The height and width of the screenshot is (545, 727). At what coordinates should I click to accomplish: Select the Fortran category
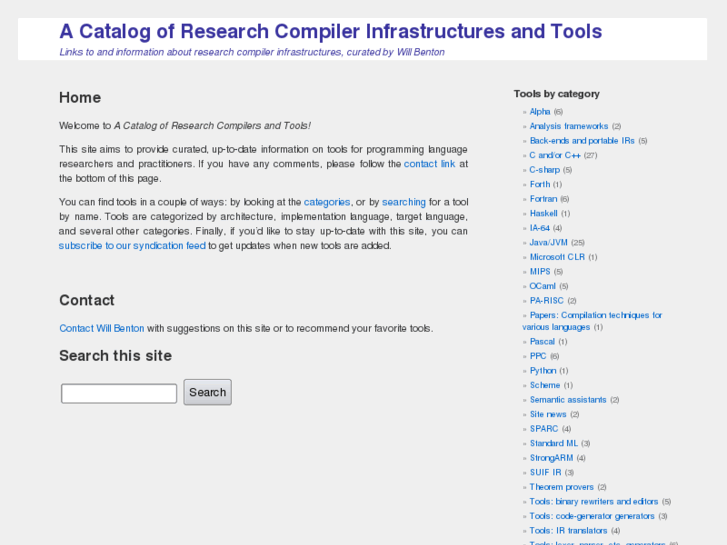tap(543, 199)
